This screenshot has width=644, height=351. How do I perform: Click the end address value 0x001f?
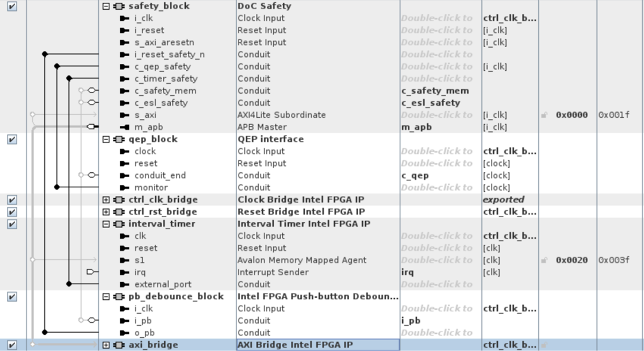(614, 115)
